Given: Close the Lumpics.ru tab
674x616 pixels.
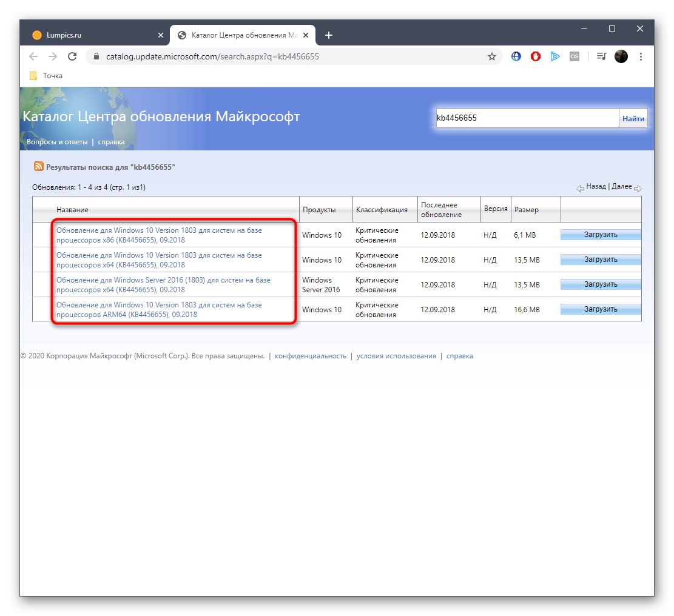Looking at the screenshot, I should 160,35.
